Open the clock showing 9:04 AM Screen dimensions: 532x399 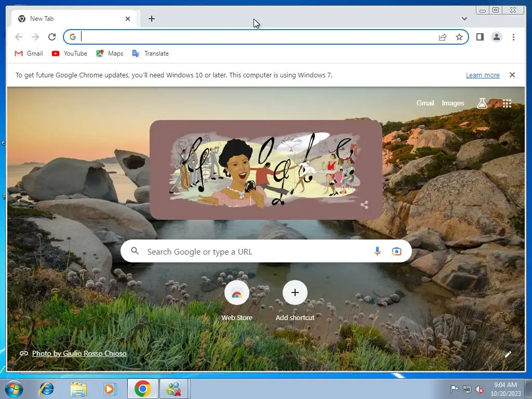pyautogui.click(x=505, y=389)
